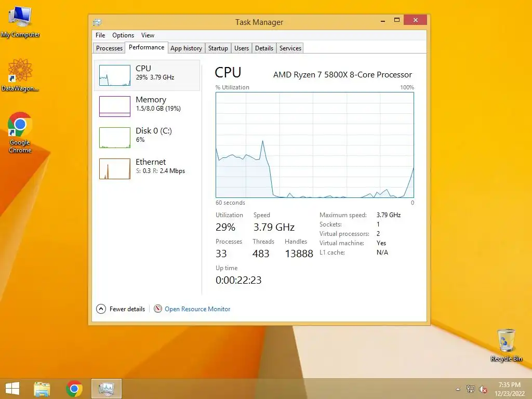Screen dimensions: 532x399
Task: Maximize the Task Manager window
Action: (x=396, y=20)
